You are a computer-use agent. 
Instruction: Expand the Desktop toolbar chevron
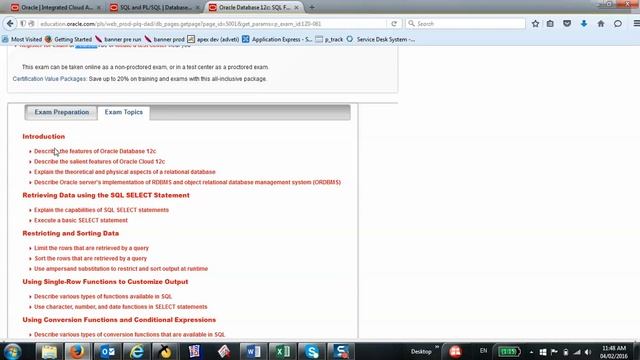437,347
